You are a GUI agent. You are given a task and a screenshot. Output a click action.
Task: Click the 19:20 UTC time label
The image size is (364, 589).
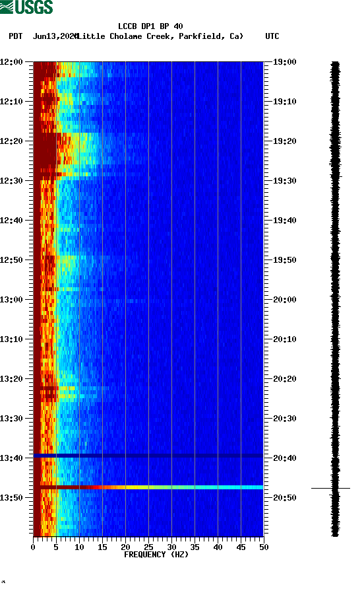(x=285, y=141)
